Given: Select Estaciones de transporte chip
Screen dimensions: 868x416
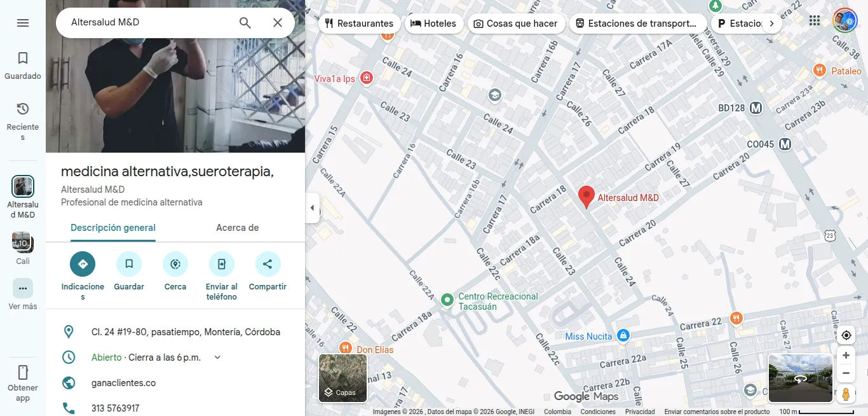Looking at the screenshot, I should click(x=638, y=24).
